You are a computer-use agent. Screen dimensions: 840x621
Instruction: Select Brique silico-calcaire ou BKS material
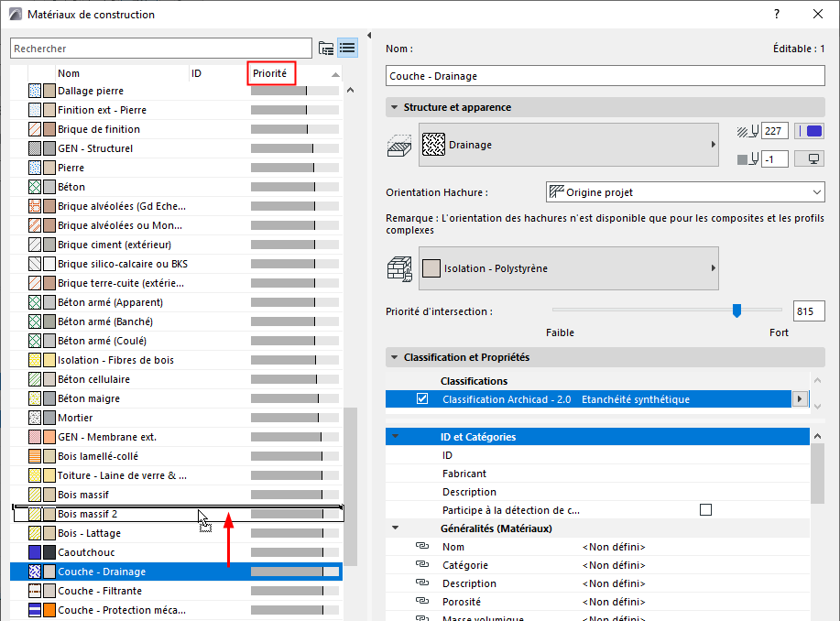pyautogui.click(x=176, y=264)
